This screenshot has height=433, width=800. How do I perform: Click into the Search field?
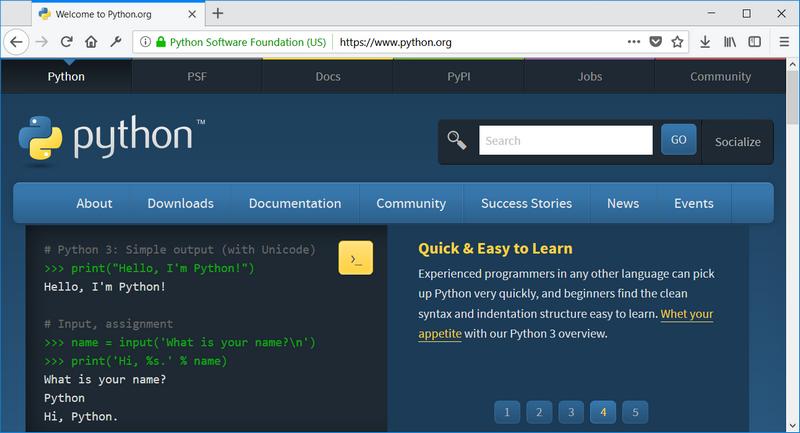click(x=565, y=140)
